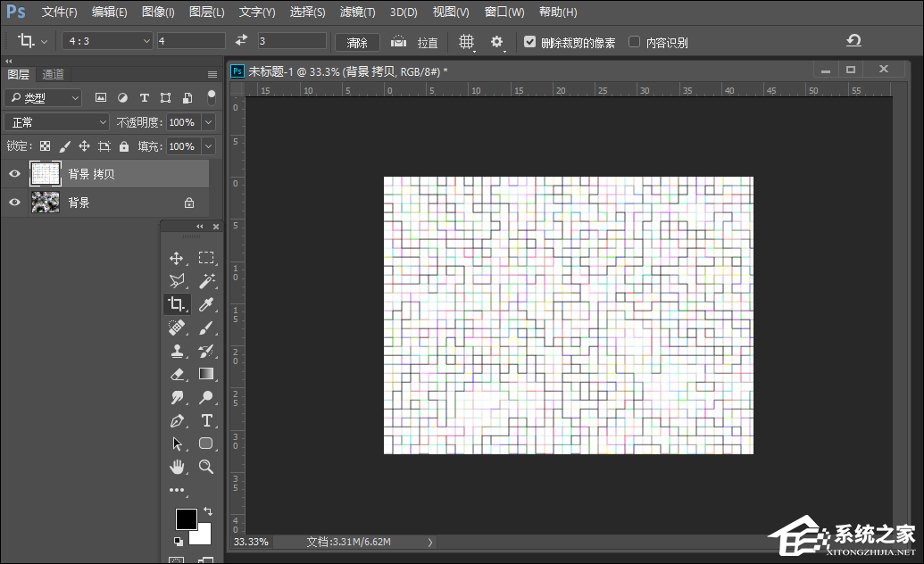This screenshot has width=924, height=564.
Task: Open the 4:3 crop ratio dropdown
Action: pyautogui.click(x=107, y=41)
